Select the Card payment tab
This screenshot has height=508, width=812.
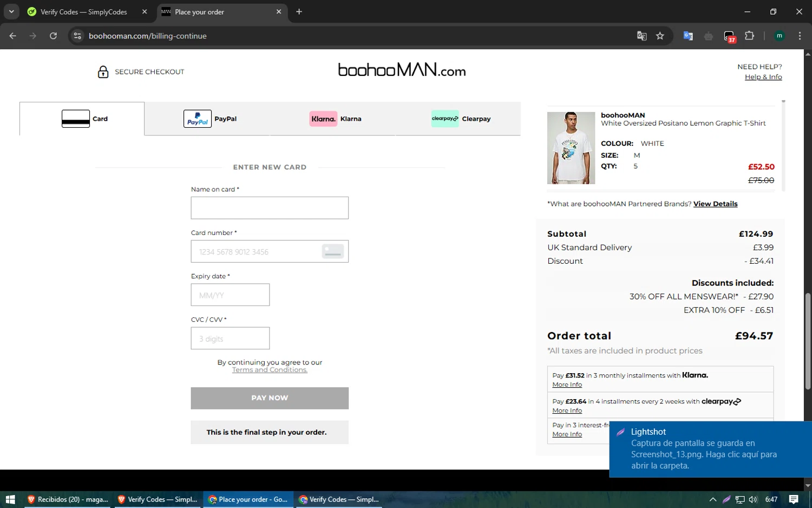point(82,119)
